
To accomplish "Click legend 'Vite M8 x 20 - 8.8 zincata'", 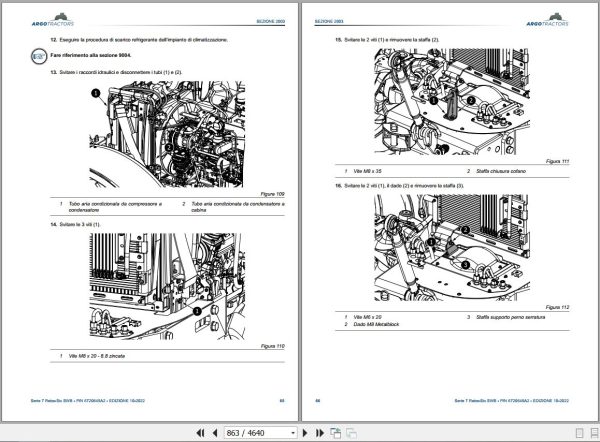I will [x=97, y=356].
